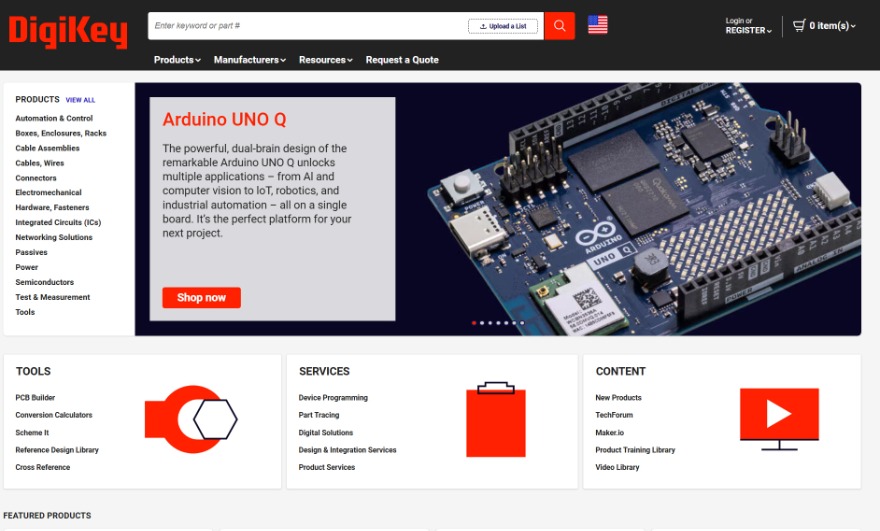This screenshot has height=531, width=880.
Task: Select the first carousel slide dot
Action: coord(474,323)
